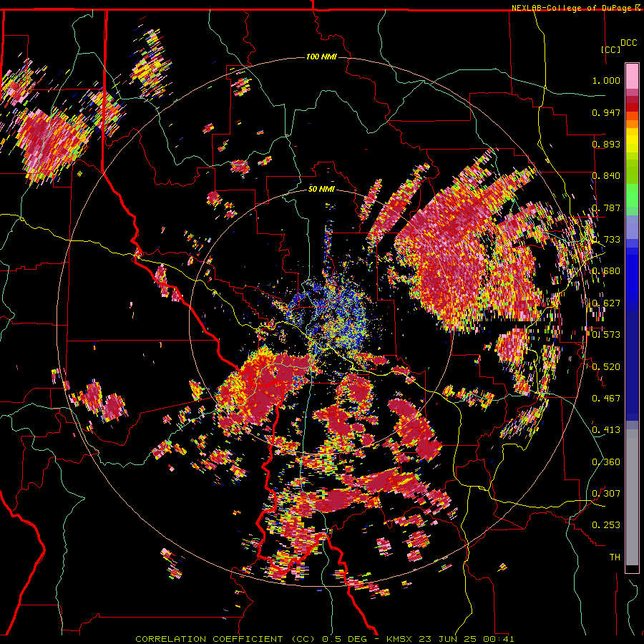Click the 0.893 color scale label
This screenshot has width=644, height=644.
coord(606,144)
